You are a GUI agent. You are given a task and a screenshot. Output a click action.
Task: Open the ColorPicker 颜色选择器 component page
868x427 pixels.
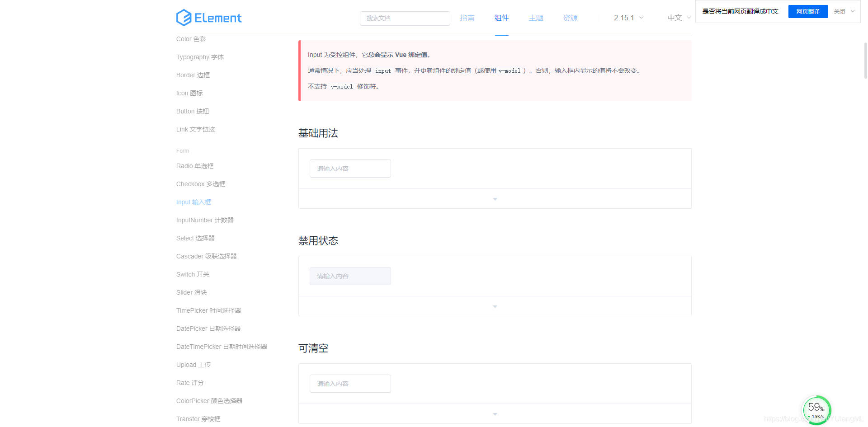pos(209,401)
